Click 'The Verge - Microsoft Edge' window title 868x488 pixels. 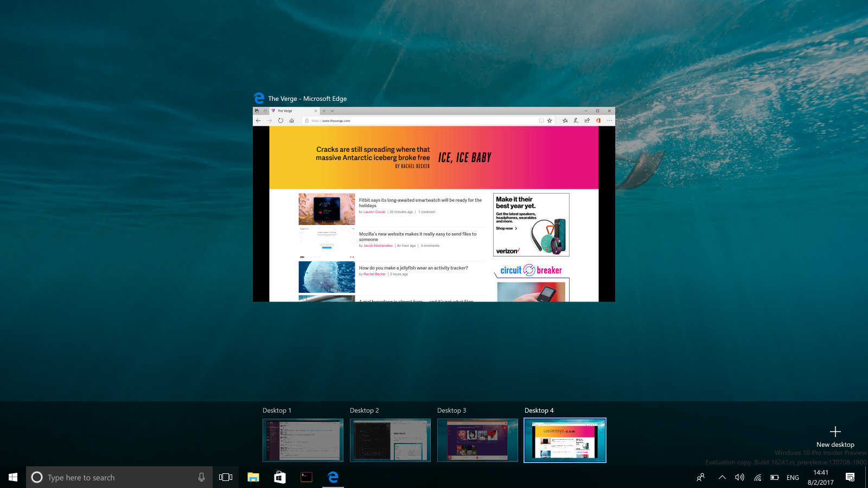pos(307,99)
